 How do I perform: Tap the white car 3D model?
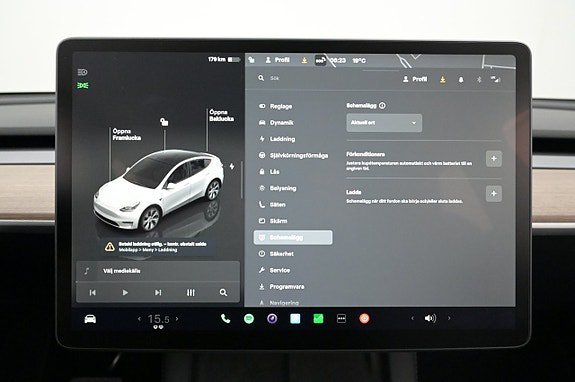coord(159,190)
